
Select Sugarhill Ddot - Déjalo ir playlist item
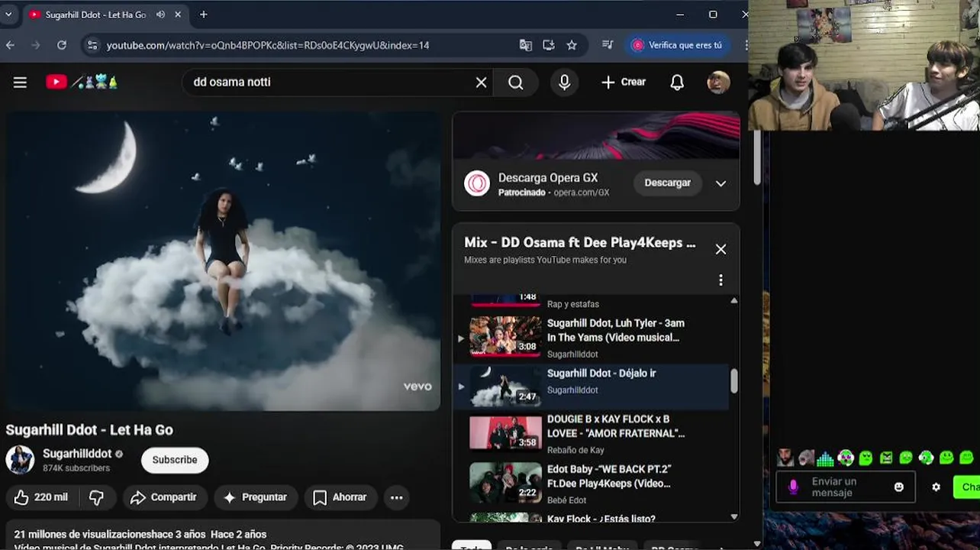(x=592, y=387)
